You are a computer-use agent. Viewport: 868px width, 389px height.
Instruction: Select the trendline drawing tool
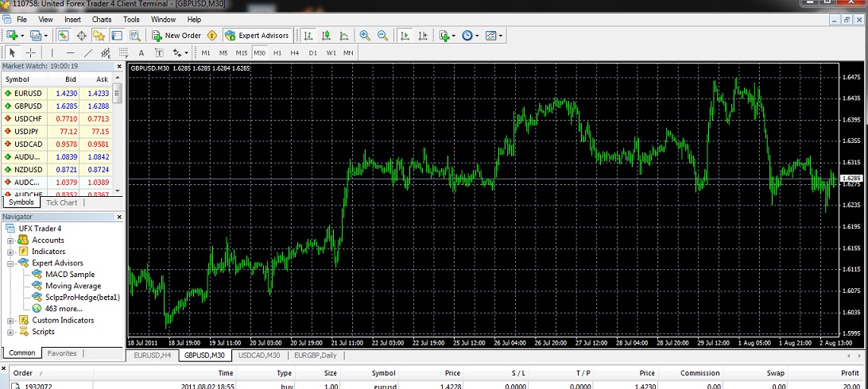(88, 52)
